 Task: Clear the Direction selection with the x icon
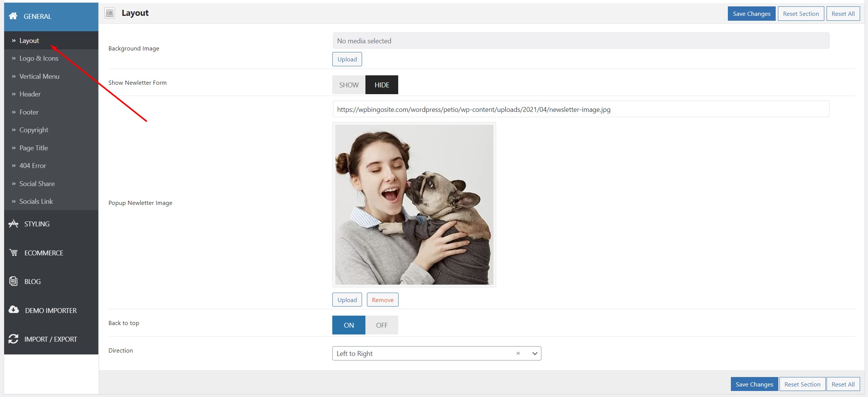tap(518, 353)
